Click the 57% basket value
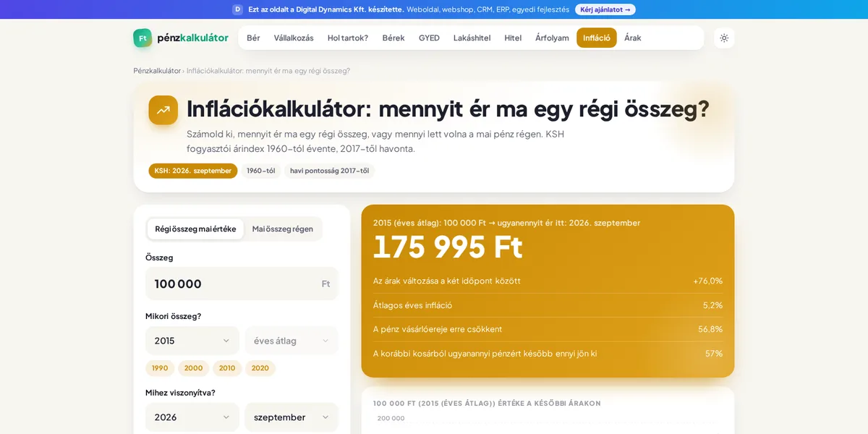Screen dimensions: 868x434 pyautogui.click(x=714, y=354)
